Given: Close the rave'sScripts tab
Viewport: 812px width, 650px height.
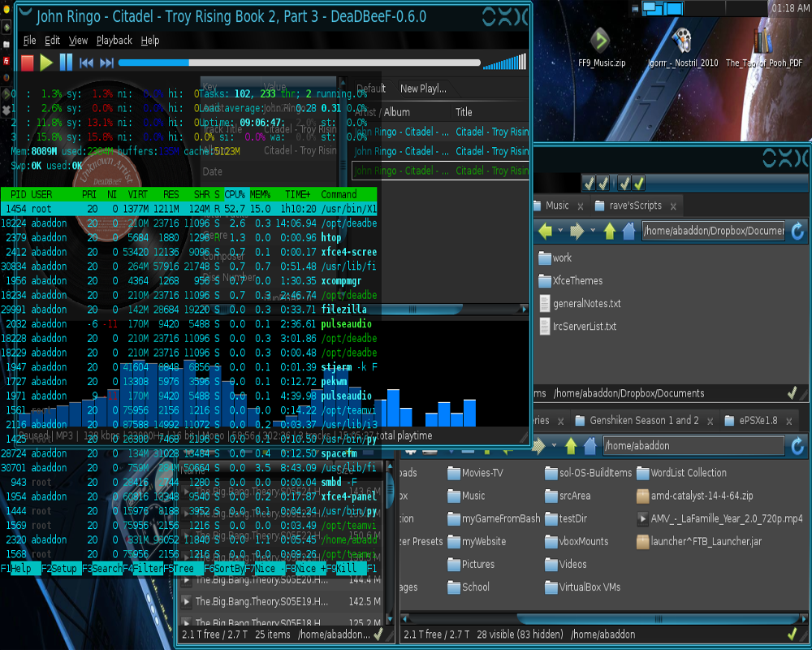Looking at the screenshot, I should point(673,206).
